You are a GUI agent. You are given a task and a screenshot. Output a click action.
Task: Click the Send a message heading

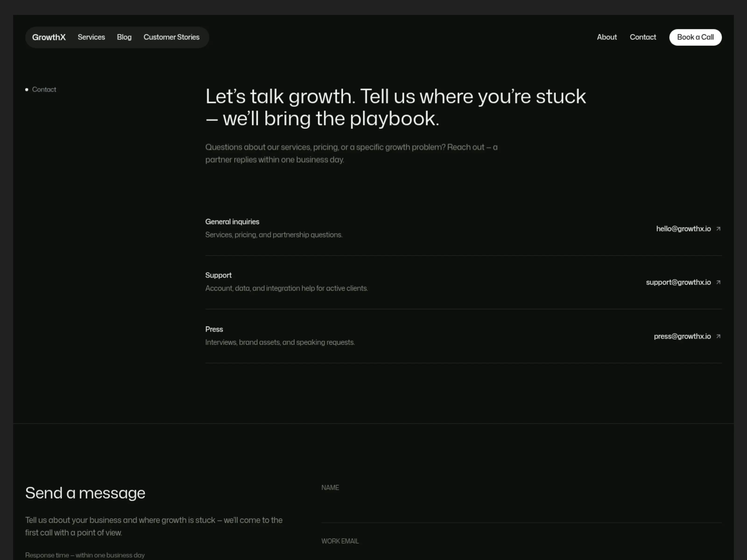[85, 493]
